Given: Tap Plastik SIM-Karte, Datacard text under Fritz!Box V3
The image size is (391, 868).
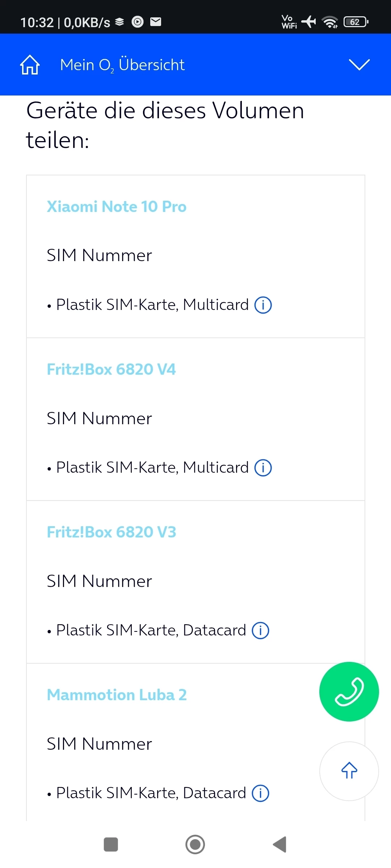Looking at the screenshot, I should [x=151, y=630].
